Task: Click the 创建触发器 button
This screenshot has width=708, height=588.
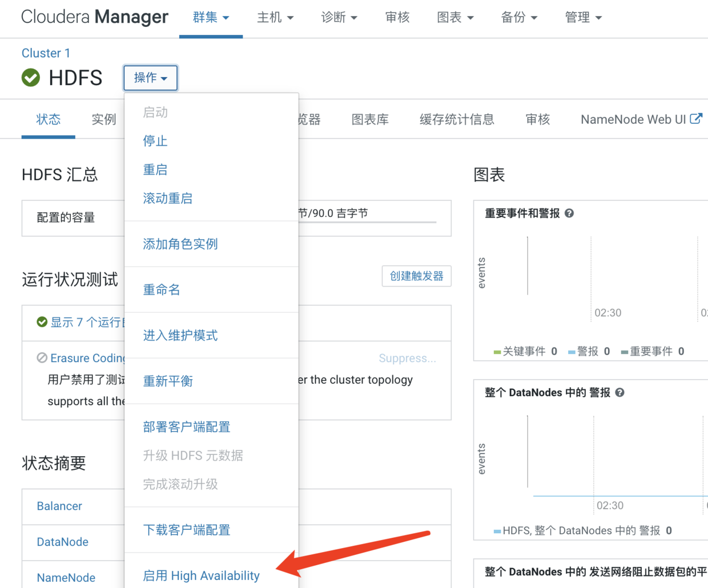Action: pyautogui.click(x=416, y=276)
